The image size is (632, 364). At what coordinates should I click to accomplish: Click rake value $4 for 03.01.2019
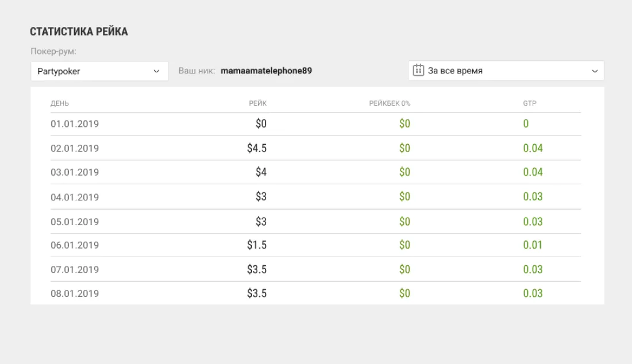pyautogui.click(x=261, y=172)
